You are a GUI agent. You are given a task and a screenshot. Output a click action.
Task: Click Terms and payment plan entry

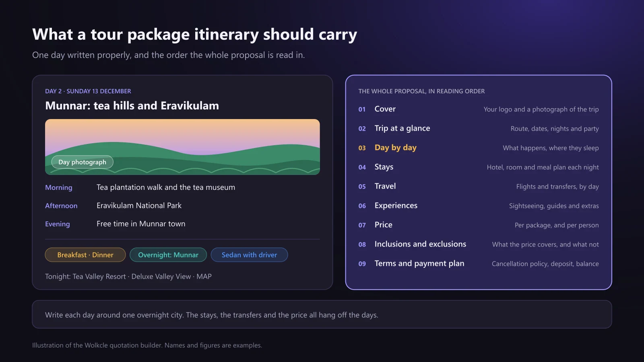(479, 263)
